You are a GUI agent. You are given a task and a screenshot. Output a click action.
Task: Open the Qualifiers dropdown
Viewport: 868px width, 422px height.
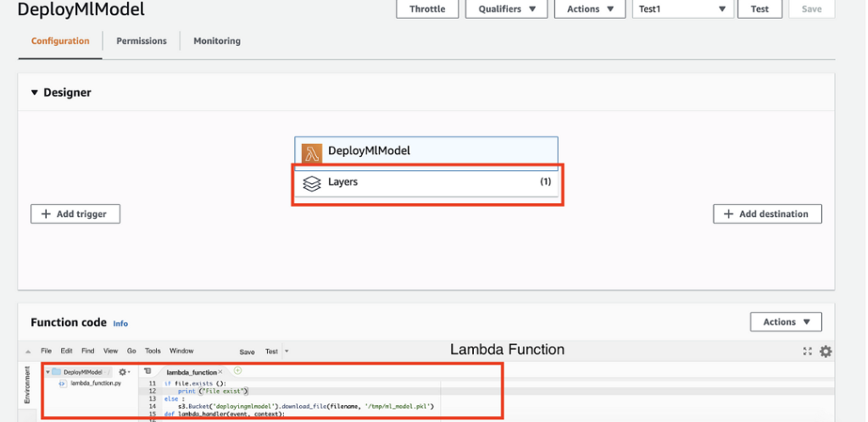pos(507,9)
